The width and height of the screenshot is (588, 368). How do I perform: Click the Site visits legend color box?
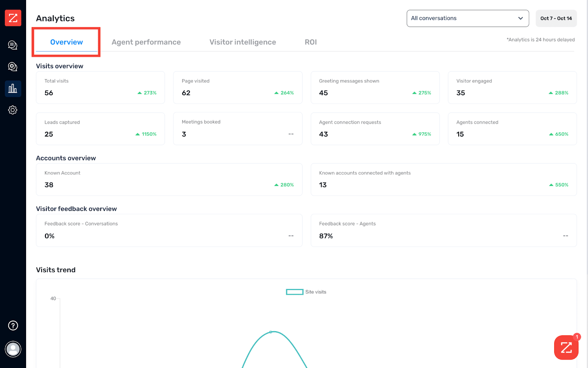(x=294, y=292)
